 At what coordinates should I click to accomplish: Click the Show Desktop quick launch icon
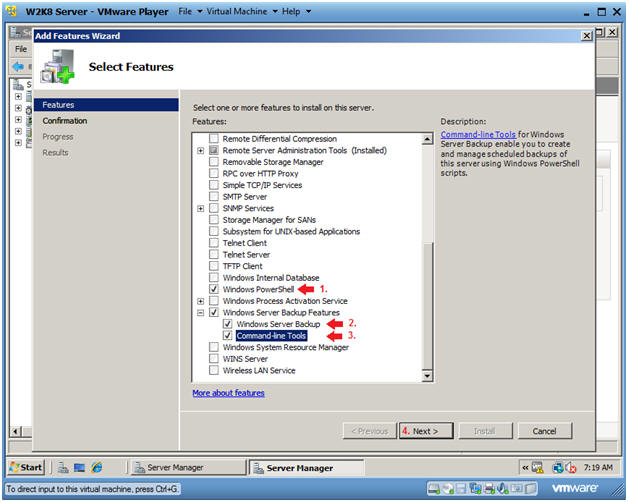79,468
